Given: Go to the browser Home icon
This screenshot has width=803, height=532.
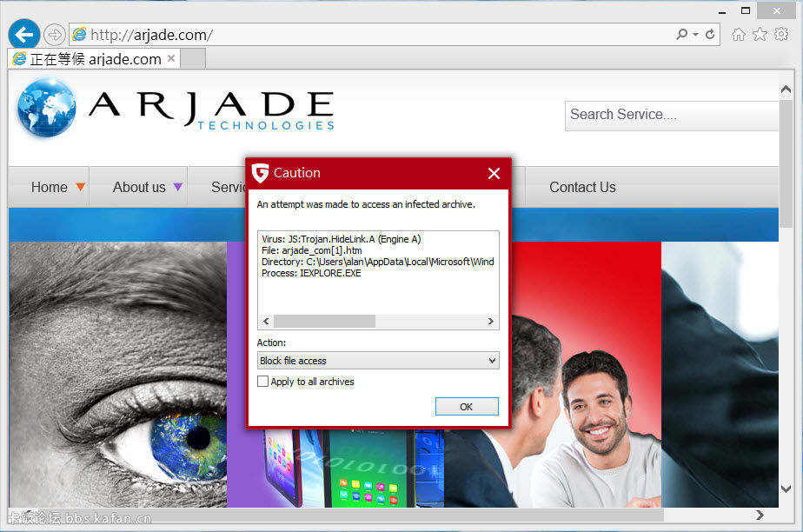Looking at the screenshot, I should point(739,34).
